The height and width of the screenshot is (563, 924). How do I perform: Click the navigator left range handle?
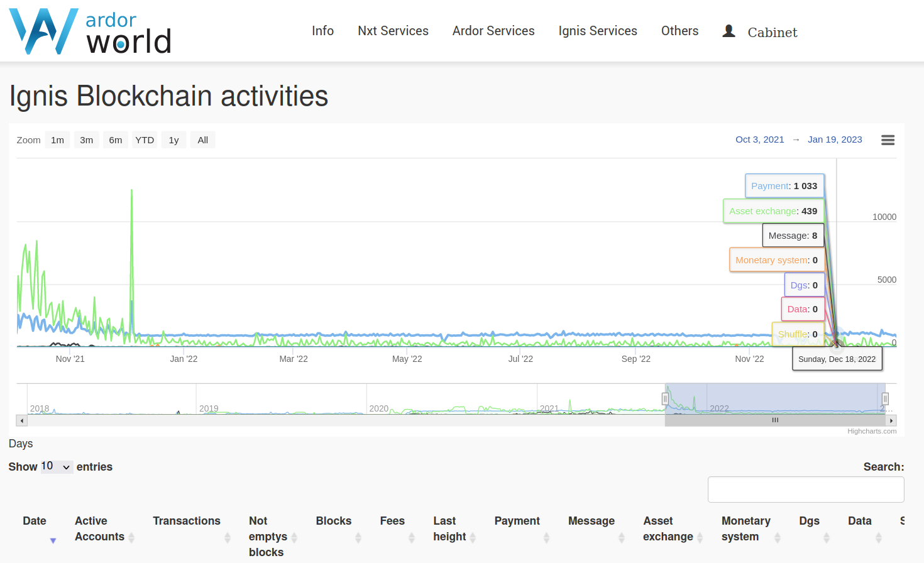pyautogui.click(x=665, y=398)
